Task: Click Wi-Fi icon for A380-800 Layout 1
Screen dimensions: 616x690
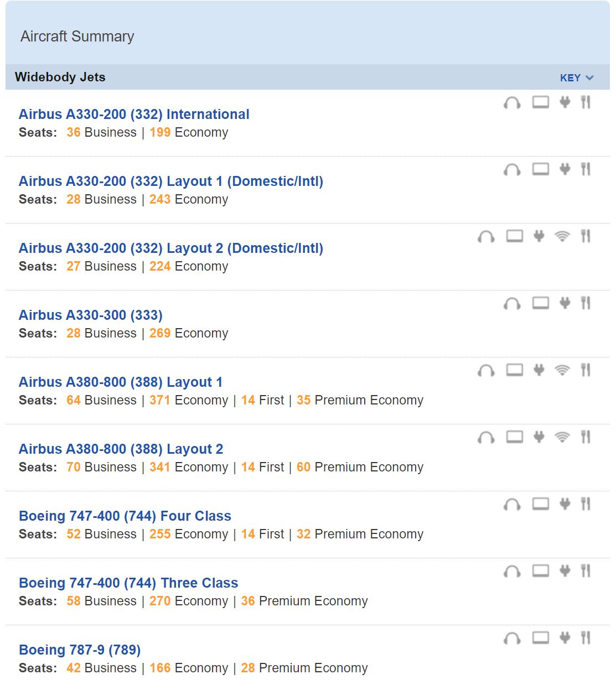Action: [x=562, y=370]
